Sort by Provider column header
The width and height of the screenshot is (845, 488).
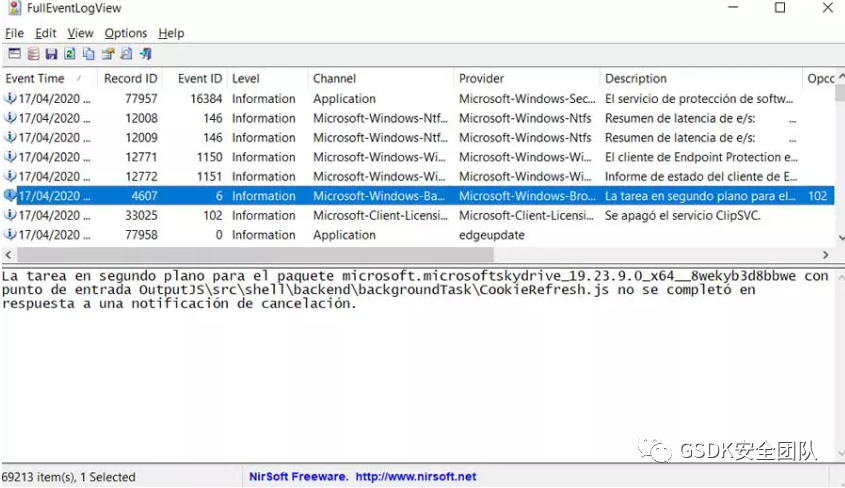pyautogui.click(x=527, y=78)
